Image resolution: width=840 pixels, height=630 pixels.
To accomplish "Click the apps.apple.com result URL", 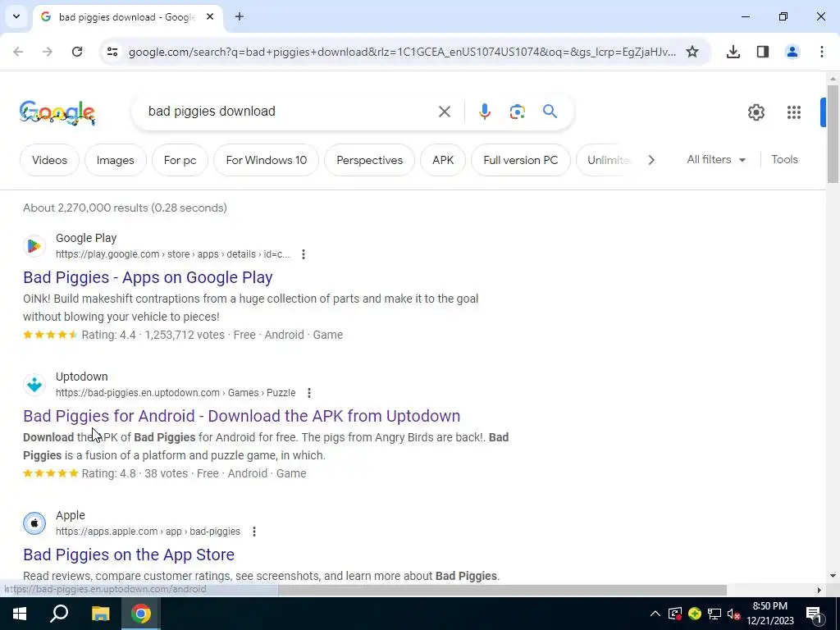I will [x=148, y=532].
